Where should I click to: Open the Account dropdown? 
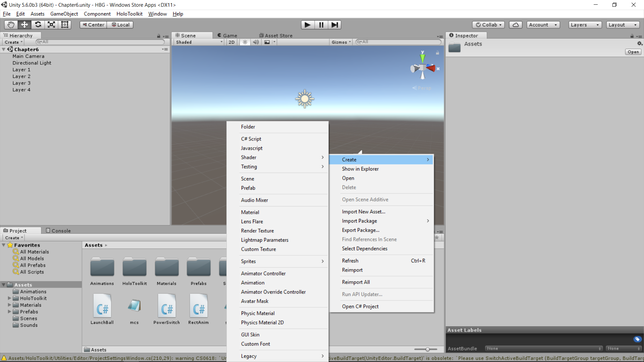click(543, 25)
